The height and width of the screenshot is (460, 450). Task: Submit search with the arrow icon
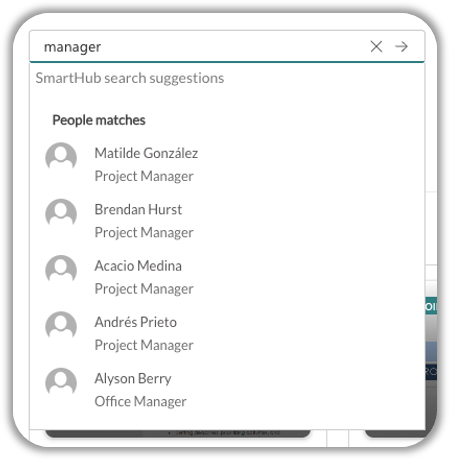tap(401, 46)
